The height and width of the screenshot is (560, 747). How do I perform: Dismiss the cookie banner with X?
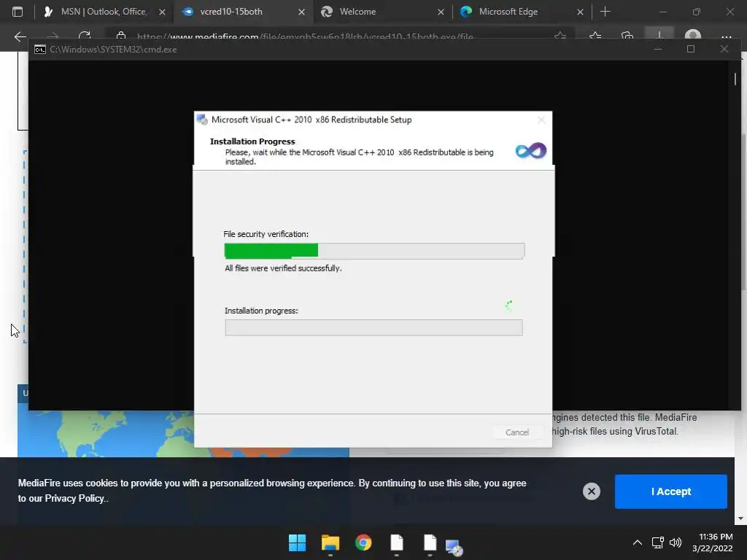coord(591,491)
